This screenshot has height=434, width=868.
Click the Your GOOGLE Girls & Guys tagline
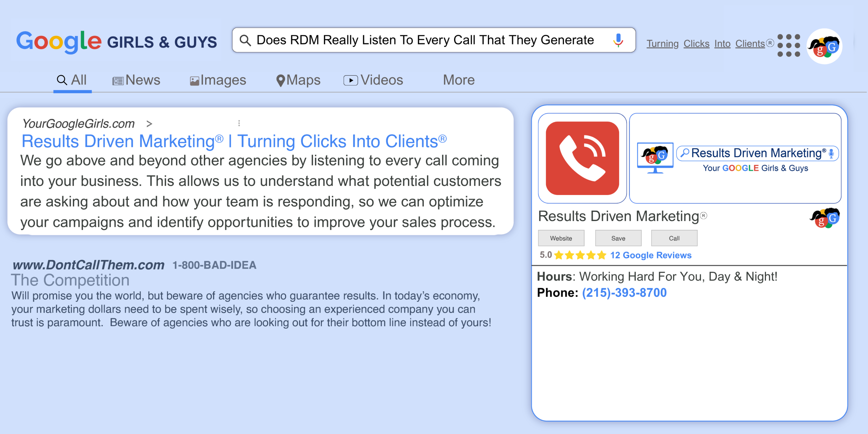pos(755,168)
